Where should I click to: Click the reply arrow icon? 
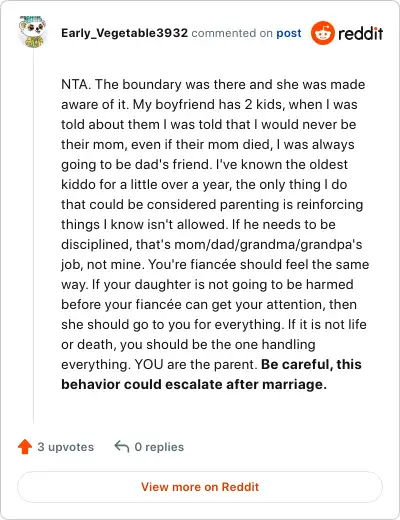(122, 446)
